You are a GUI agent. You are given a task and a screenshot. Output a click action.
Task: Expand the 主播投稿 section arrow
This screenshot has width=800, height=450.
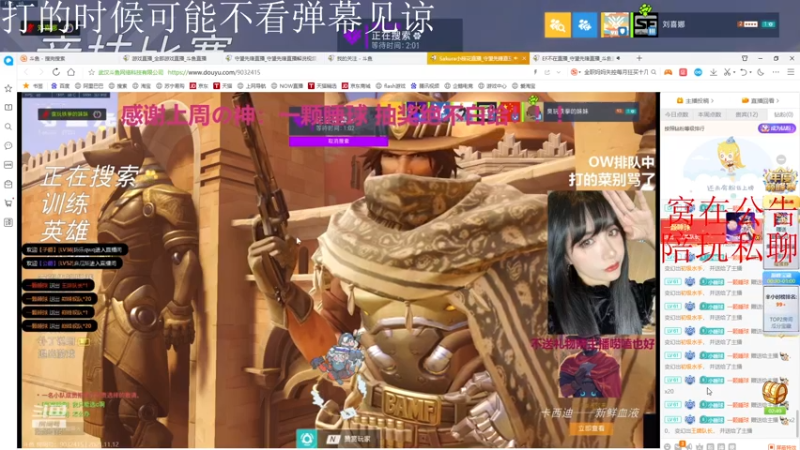(x=712, y=101)
